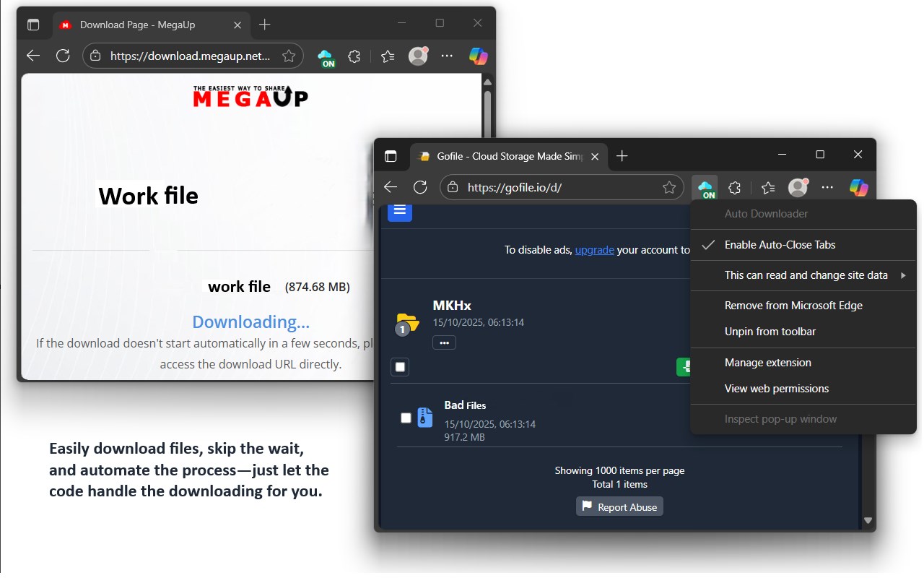Open Extensions puzzle icon in MegaUp window
This screenshot has width=924, height=578.
click(x=354, y=56)
